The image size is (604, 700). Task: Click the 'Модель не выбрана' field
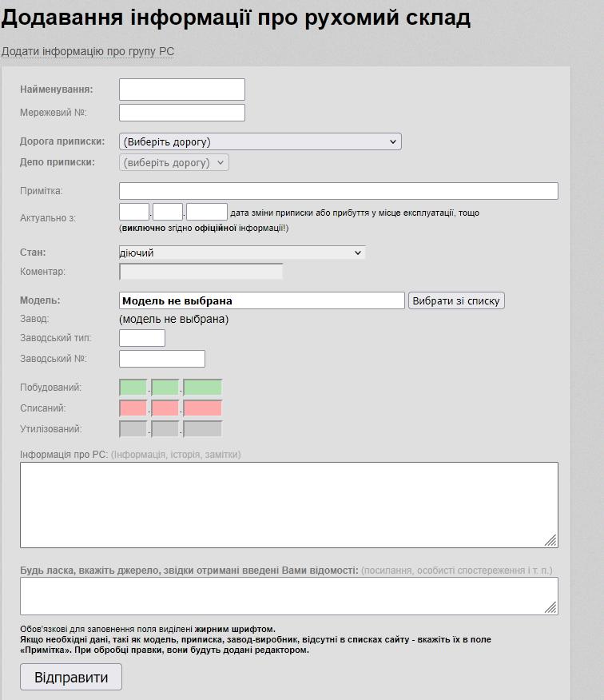[x=261, y=300]
